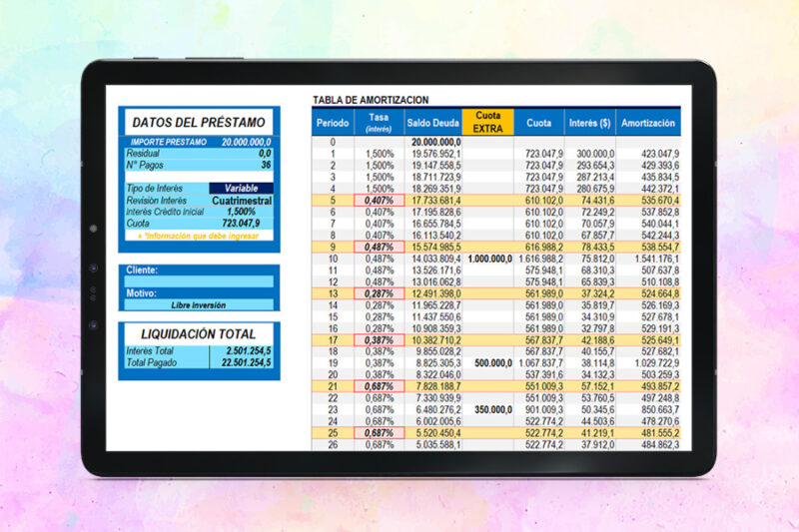Select the empty Cliente input field
Viewport: 799px width, 532px height.
click(199, 281)
